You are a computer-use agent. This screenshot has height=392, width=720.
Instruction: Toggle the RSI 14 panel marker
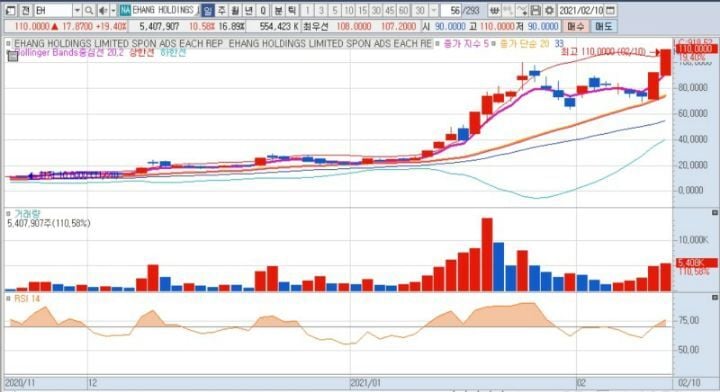pos(8,298)
